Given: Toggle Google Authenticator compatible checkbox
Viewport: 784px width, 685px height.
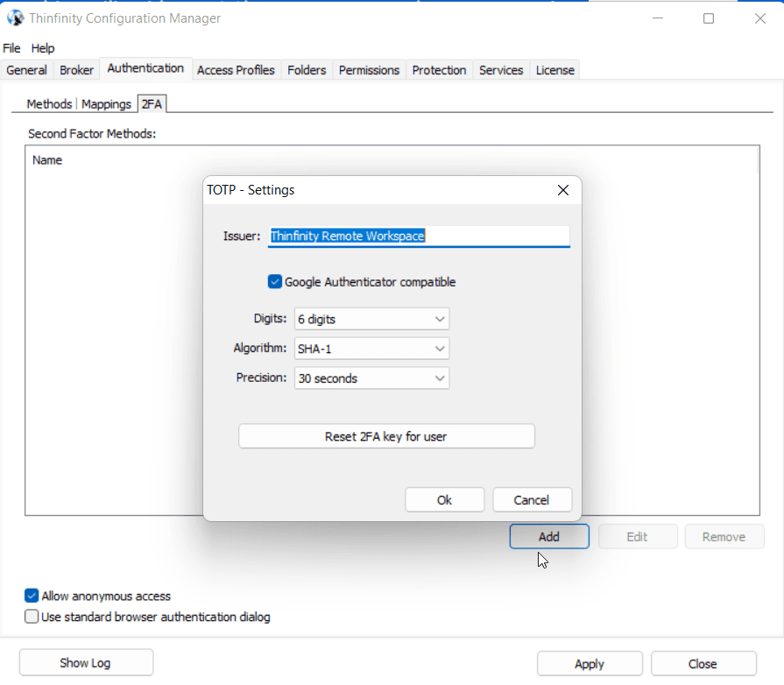Looking at the screenshot, I should [275, 281].
